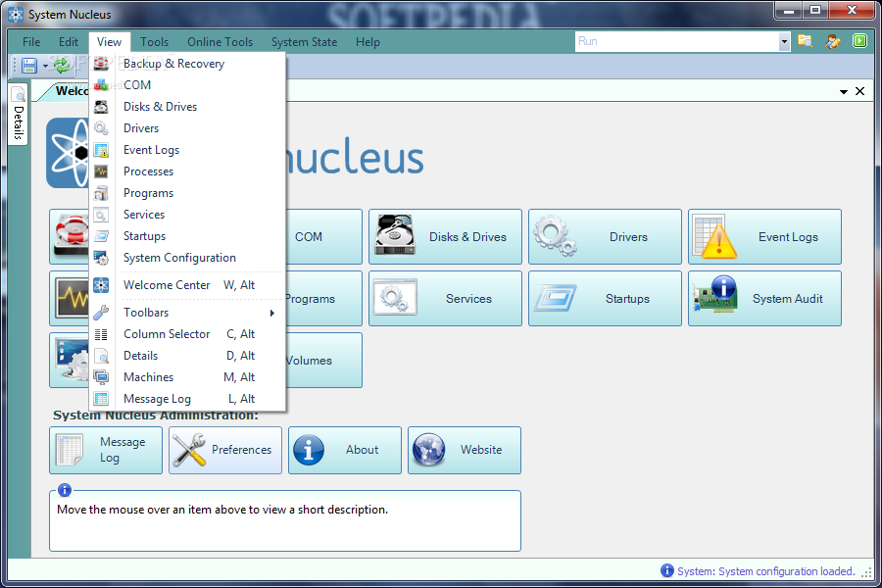
Task: Click the About button
Action: [345, 450]
